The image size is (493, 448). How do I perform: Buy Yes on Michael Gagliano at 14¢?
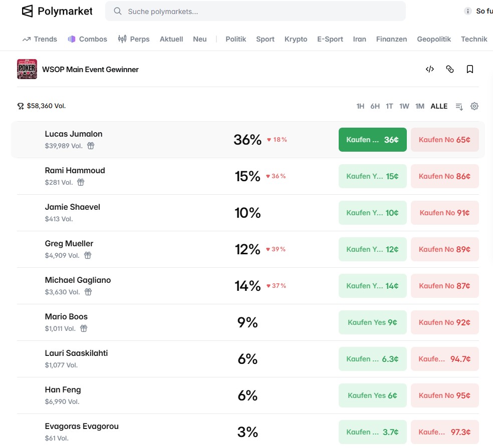coord(373,286)
